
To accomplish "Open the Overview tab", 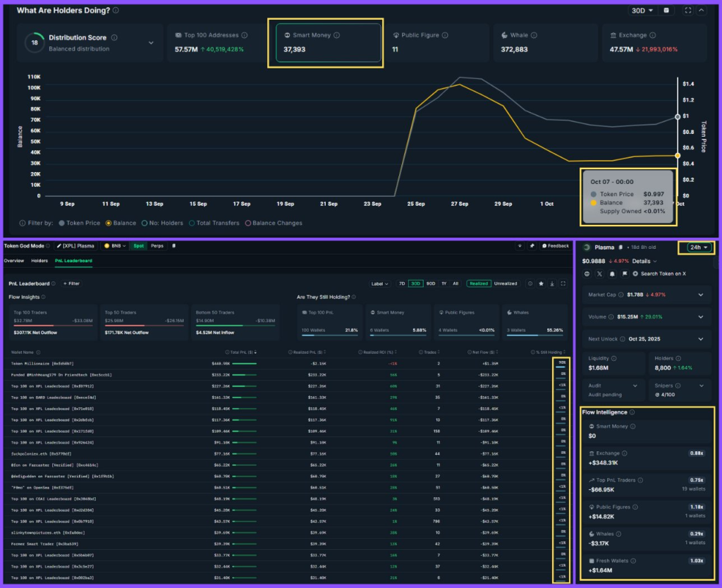I will 14,261.
